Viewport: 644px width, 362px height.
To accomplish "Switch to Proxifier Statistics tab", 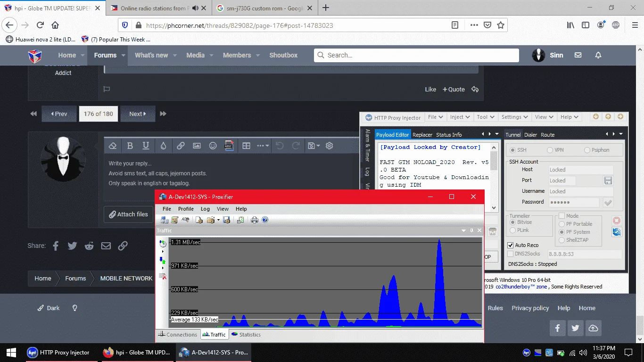I will tap(246, 335).
